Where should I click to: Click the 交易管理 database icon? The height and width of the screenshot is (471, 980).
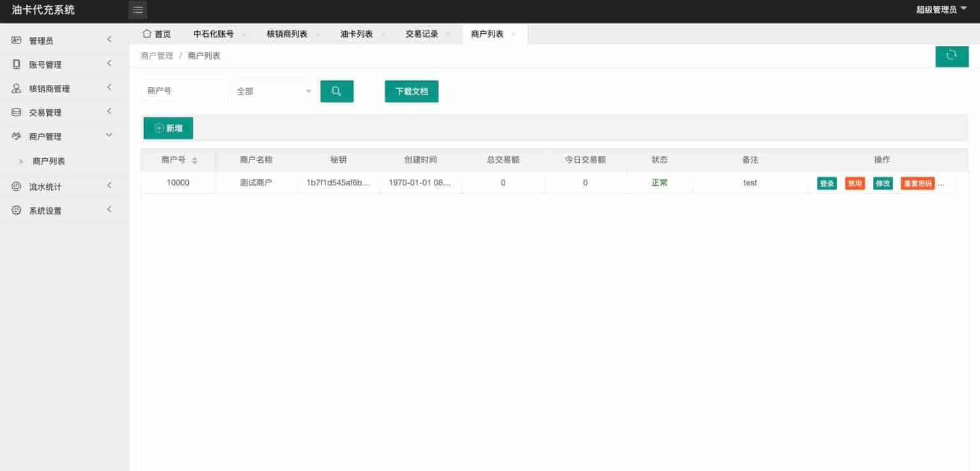(17, 112)
